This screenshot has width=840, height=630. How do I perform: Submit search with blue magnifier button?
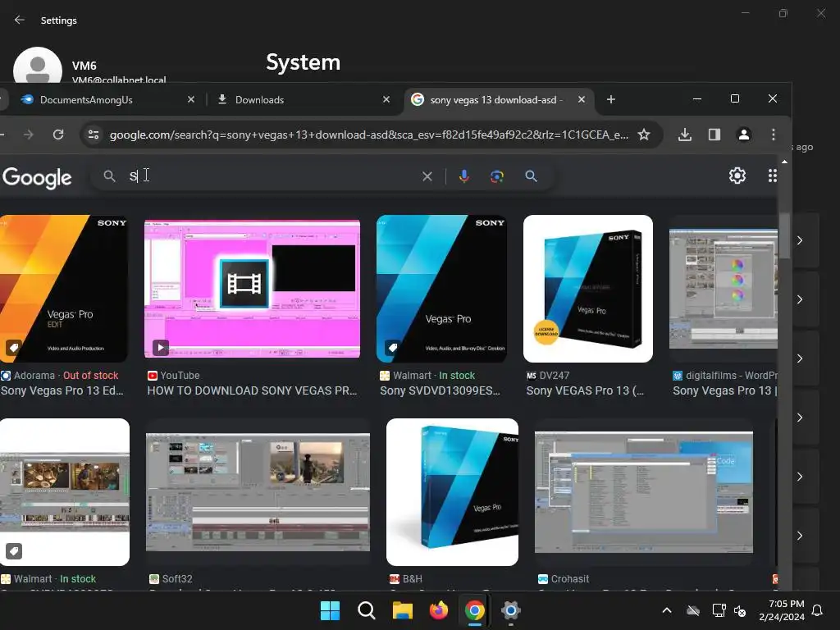pos(531,176)
